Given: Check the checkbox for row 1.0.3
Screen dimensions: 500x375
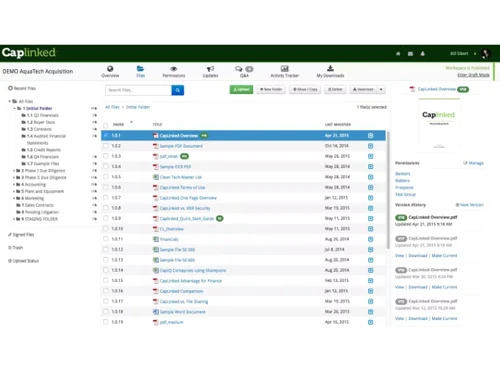Looking at the screenshot, I should [106, 156].
